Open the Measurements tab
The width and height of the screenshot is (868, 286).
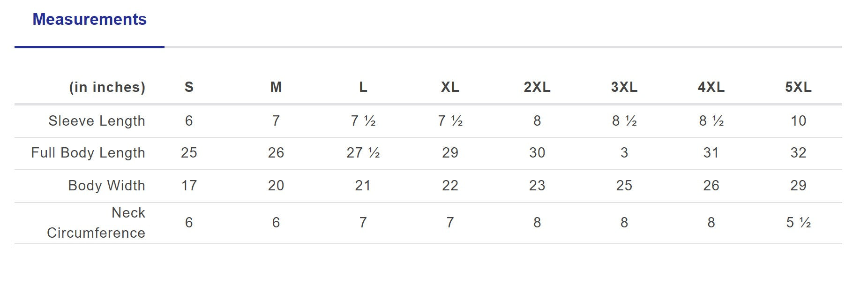tap(90, 20)
